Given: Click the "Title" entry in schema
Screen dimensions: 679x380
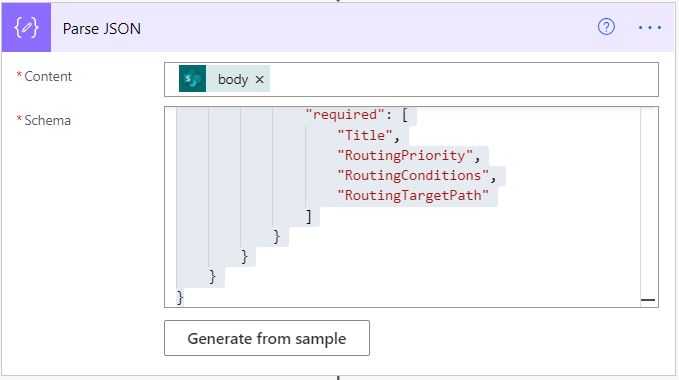Looking at the screenshot, I should tap(365, 135).
